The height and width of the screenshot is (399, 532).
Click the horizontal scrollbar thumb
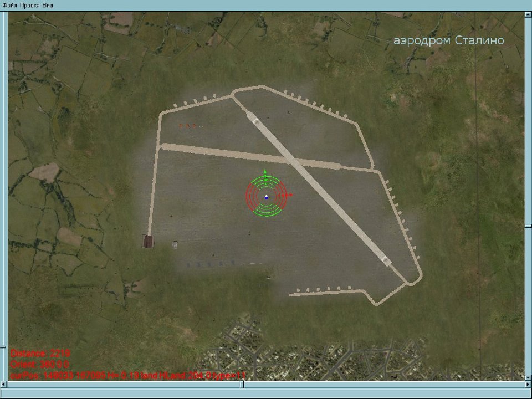coord(242,385)
